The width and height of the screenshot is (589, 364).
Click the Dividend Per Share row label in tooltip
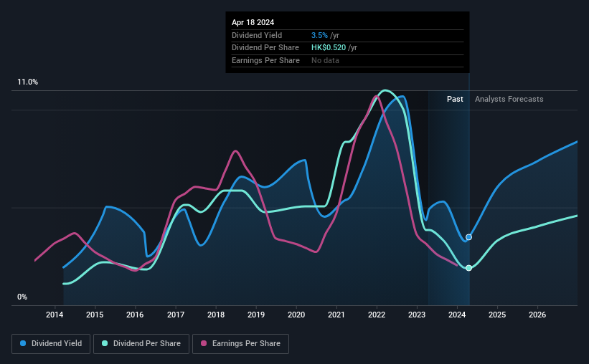pos(265,48)
